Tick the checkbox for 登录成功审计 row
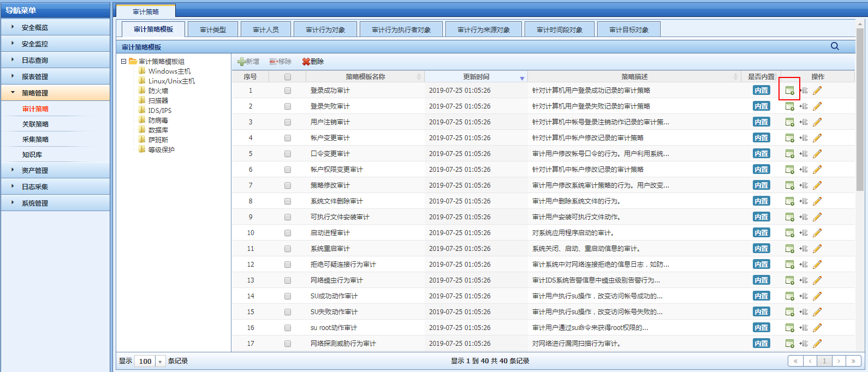This screenshot has width=868, height=372. 288,91
